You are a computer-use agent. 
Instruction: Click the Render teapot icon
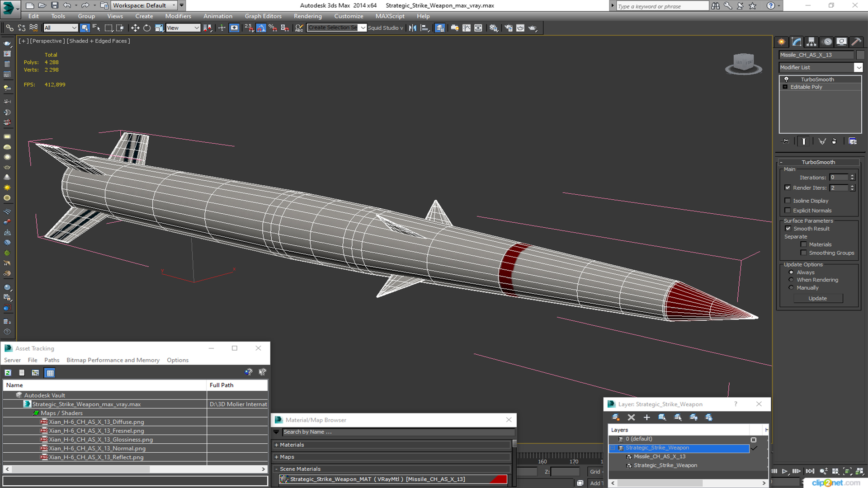click(533, 28)
